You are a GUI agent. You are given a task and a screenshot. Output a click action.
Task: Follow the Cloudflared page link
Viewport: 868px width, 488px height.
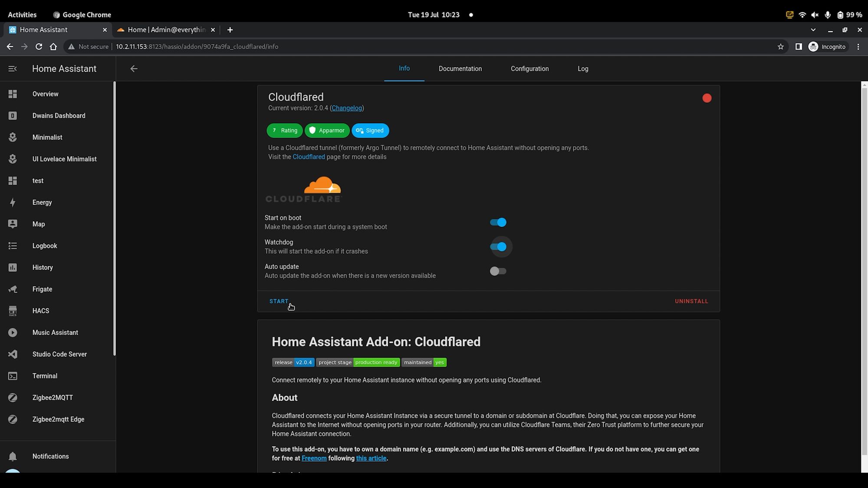pos(309,157)
